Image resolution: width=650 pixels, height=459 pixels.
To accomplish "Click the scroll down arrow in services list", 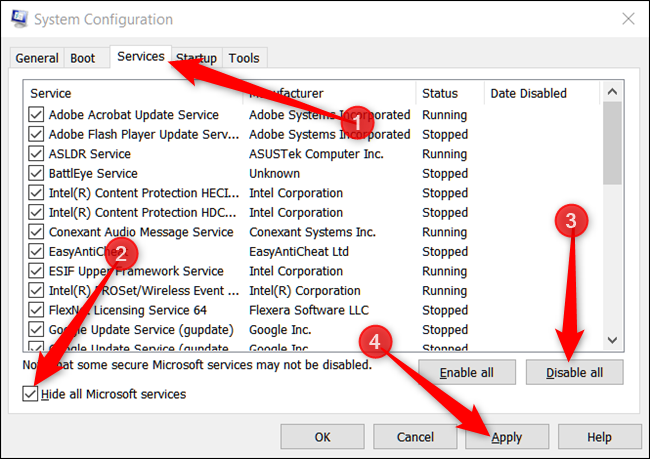I will click(x=612, y=340).
